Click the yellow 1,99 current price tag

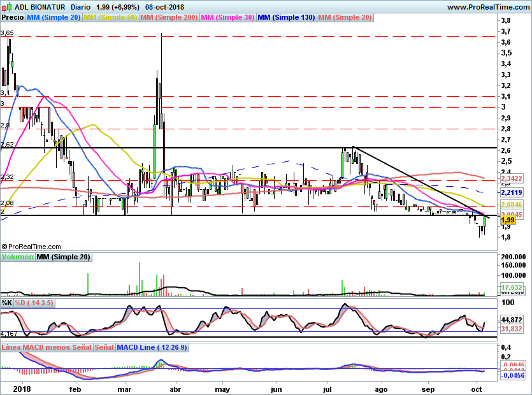coord(508,220)
